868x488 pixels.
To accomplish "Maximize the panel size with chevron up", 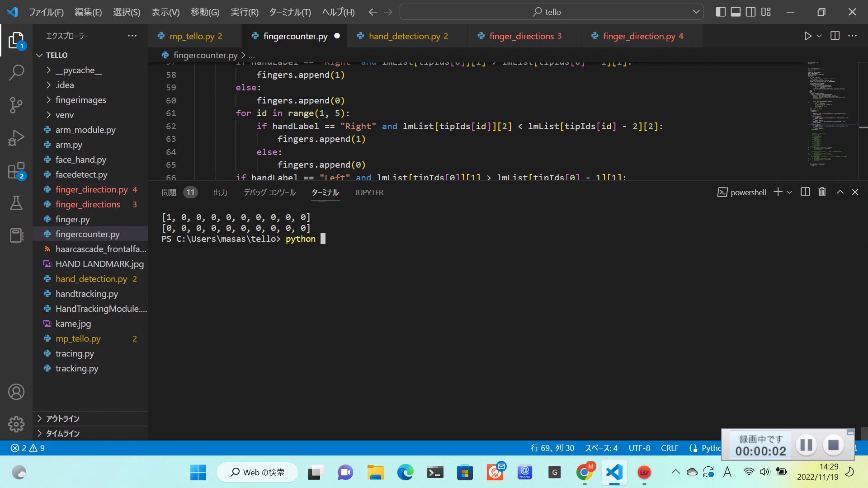I will 840,192.
